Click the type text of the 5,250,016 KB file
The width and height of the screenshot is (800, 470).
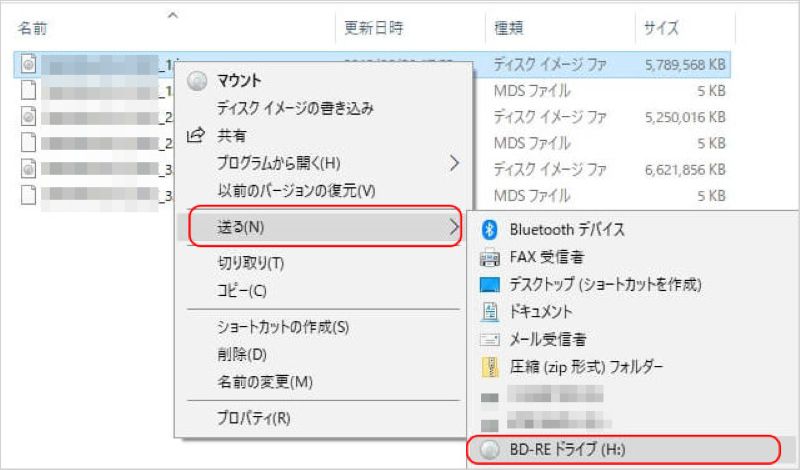pos(550,117)
